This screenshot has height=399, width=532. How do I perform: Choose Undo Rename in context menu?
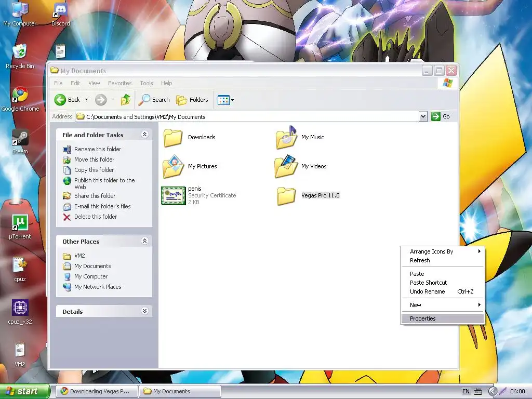pos(443,291)
